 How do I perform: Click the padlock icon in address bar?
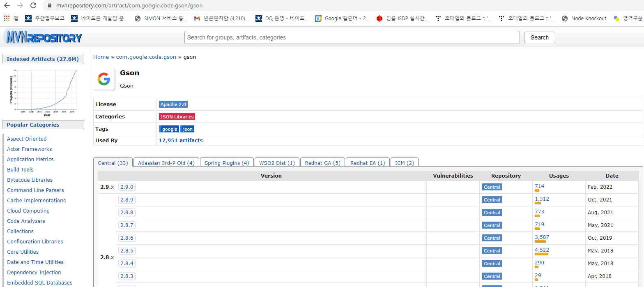click(x=50, y=6)
